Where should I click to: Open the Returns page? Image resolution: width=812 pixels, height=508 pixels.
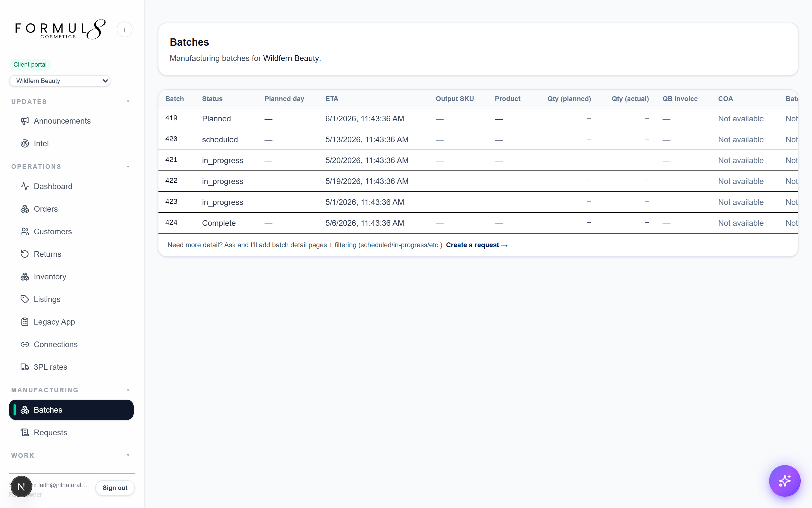click(x=71, y=254)
